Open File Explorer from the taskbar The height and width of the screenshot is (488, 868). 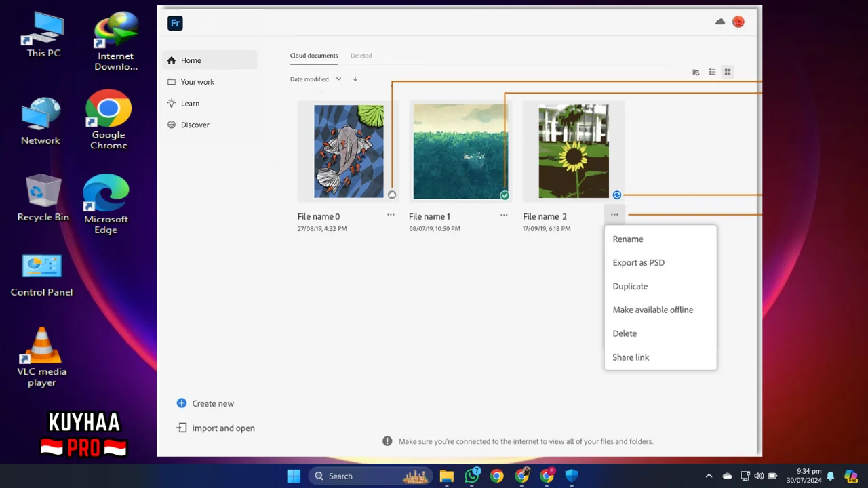pyautogui.click(x=446, y=476)
